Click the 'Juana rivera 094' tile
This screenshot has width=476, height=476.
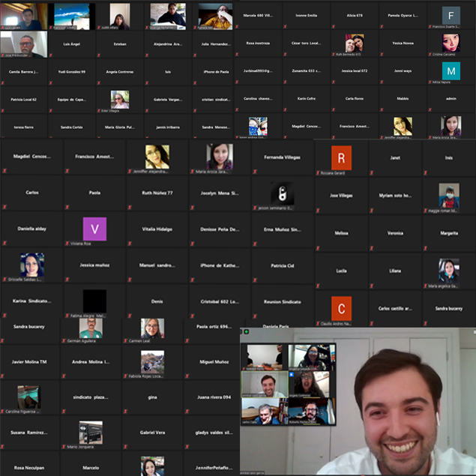212,397
